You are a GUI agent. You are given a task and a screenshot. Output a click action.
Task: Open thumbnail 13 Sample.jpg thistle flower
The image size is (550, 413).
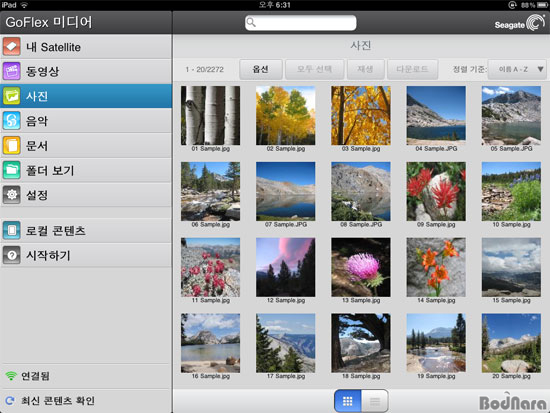pos(361,267)
